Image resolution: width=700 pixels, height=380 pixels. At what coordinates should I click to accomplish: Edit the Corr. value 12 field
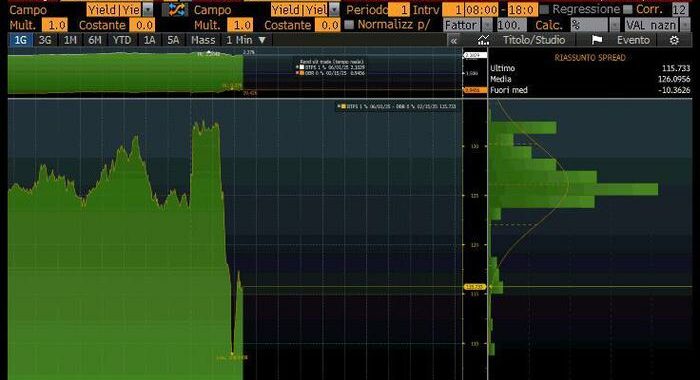point(680,10)
